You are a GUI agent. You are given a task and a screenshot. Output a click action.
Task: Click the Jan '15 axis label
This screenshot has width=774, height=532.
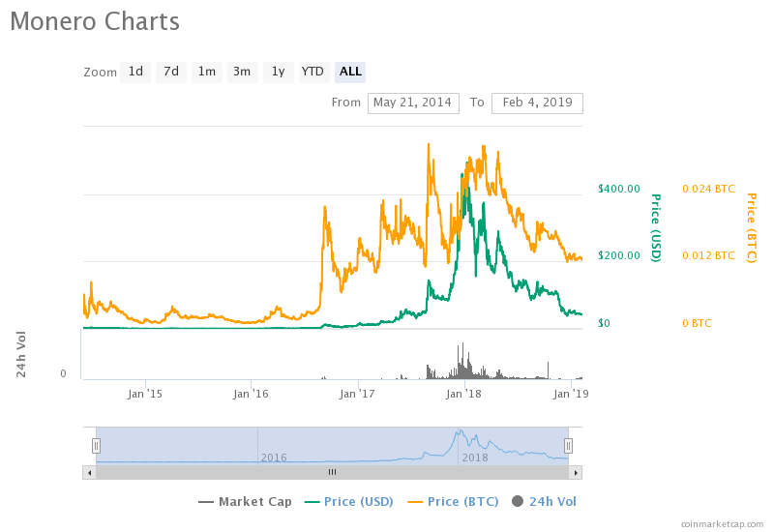point(144,394)
